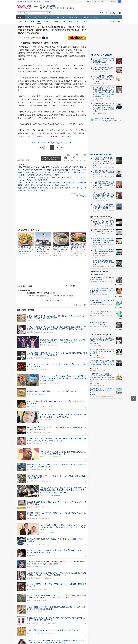Image resolution: width=138 pixels, height=644 pixels.
Task: Go to page 3 of article
Action: tap(57, 147)
